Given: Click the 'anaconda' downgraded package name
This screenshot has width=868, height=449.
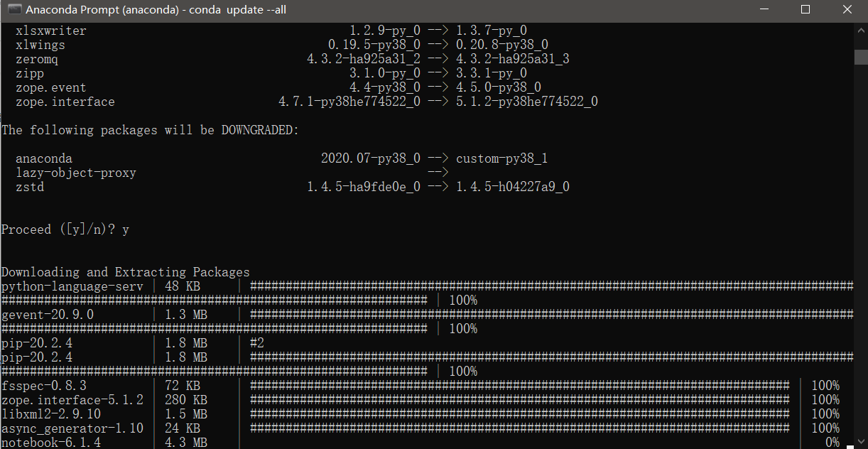Looking at the screenshot, I should point(44,159).
